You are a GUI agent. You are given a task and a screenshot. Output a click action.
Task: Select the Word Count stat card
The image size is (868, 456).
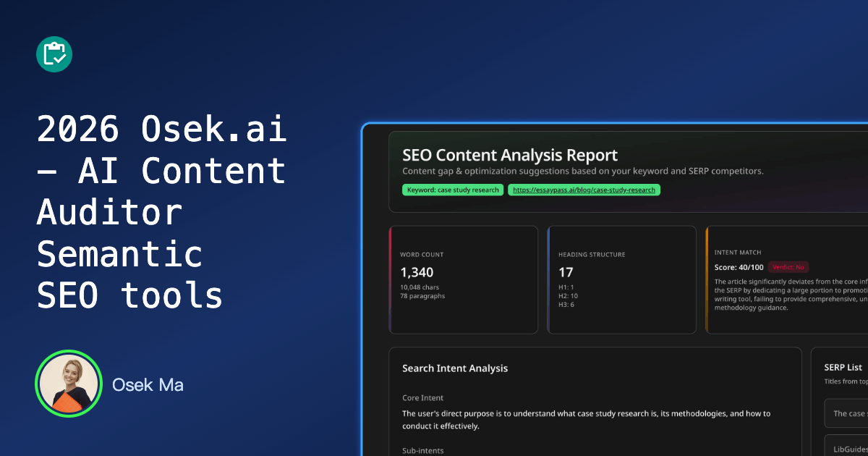(464, 279)
